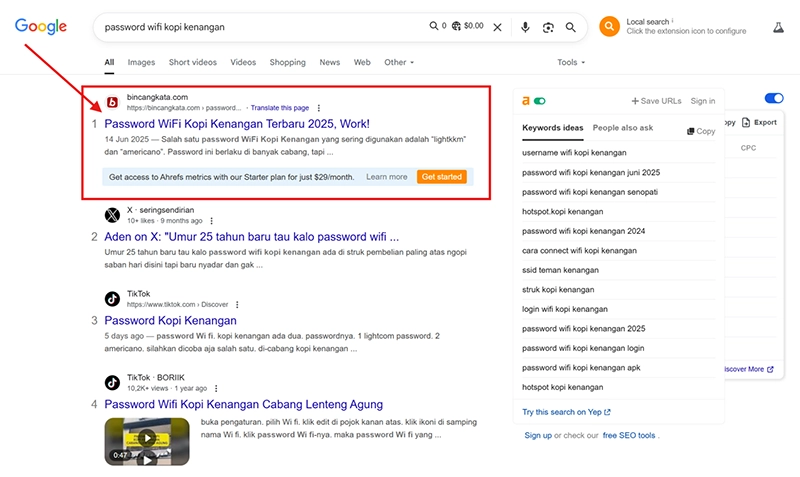Screen dimensions: 800x477
Task: Toggle the green Ahrefs switch off
Action: click(x=540, y=101)
